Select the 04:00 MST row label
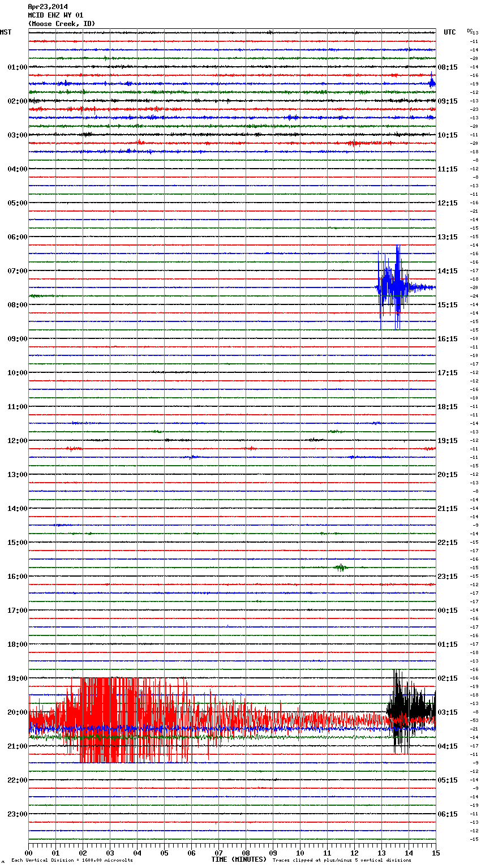This screenshot has width=481, height=868. pos(18,169)
